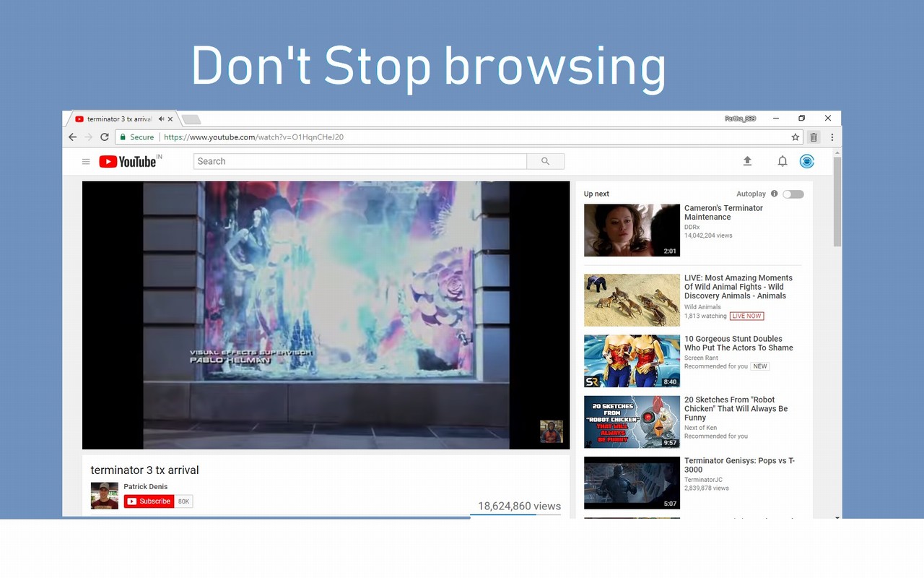Click autoplay info icon
This screenshot has width=924, height=578.
click(x=775, y=194)
